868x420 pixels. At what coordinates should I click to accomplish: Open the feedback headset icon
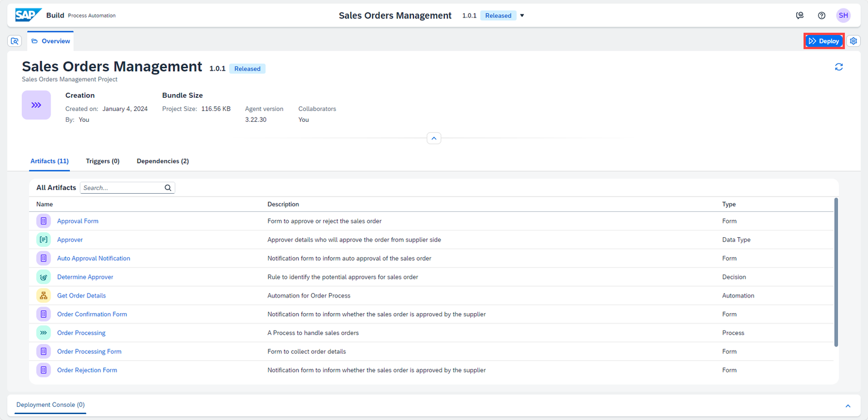(x=800, y=16)
